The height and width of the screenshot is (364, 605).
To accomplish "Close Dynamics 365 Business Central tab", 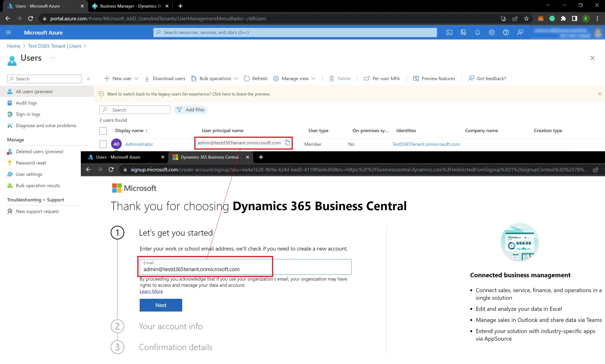I will (x=247, y=157).
